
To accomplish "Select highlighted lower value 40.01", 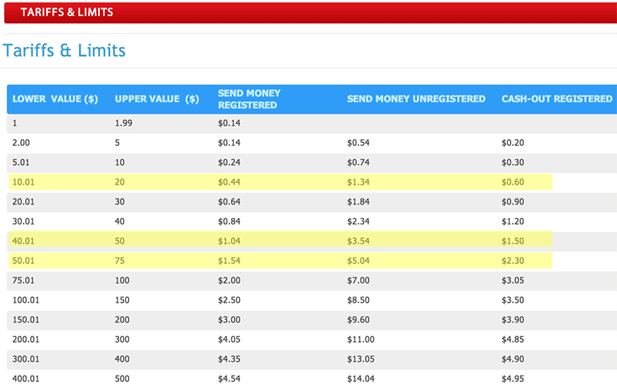I will click(x=23, y=241).
